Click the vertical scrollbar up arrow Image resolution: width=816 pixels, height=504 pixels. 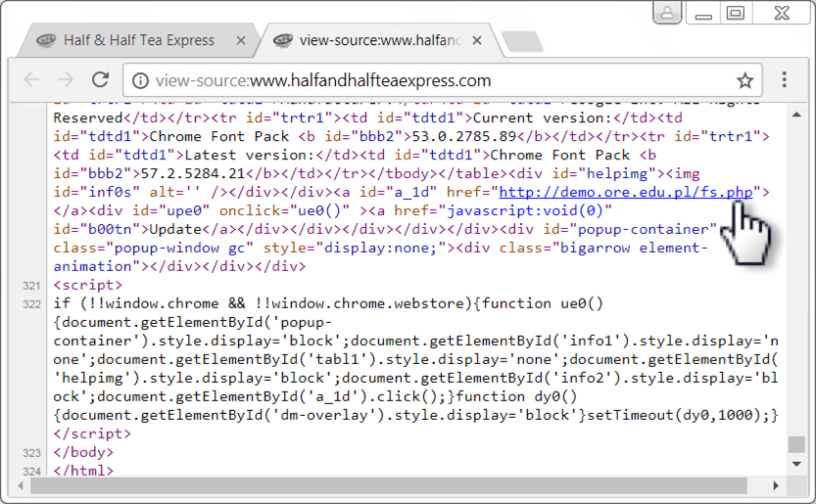pos(796,115)
